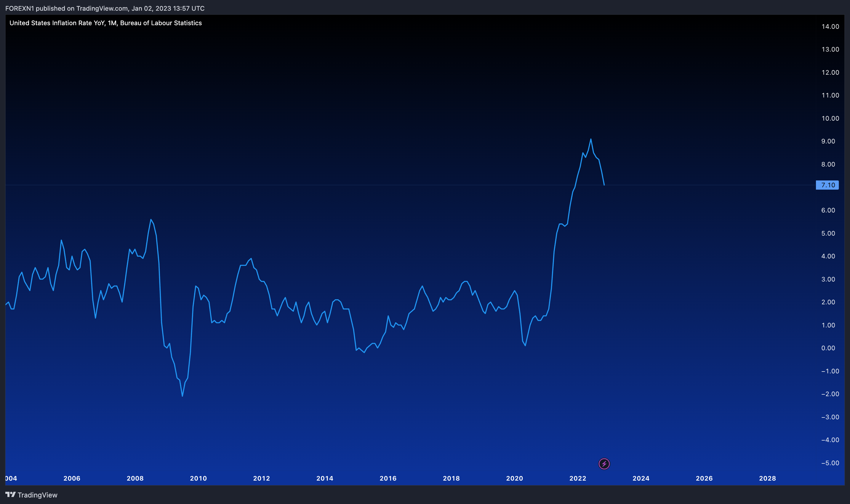Image resolution: width=850 pixels, height=504 pixels.
Task: Click the 9.00 value on price axis
Action: pyautogui.click(x=828, y=141)
